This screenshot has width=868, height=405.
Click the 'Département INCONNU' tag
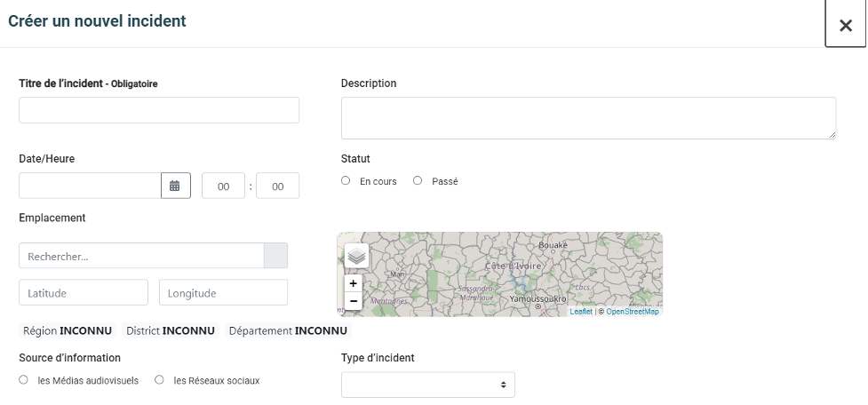click(x=289, y=331)
